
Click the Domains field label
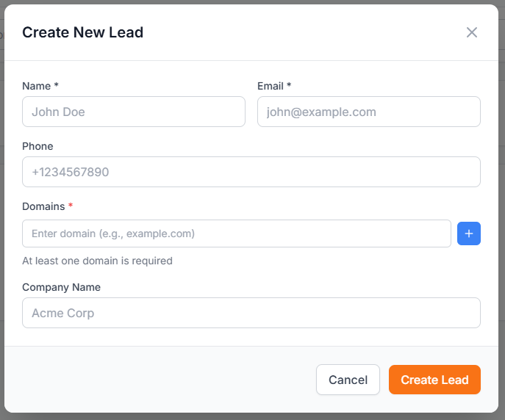(43, 206)
